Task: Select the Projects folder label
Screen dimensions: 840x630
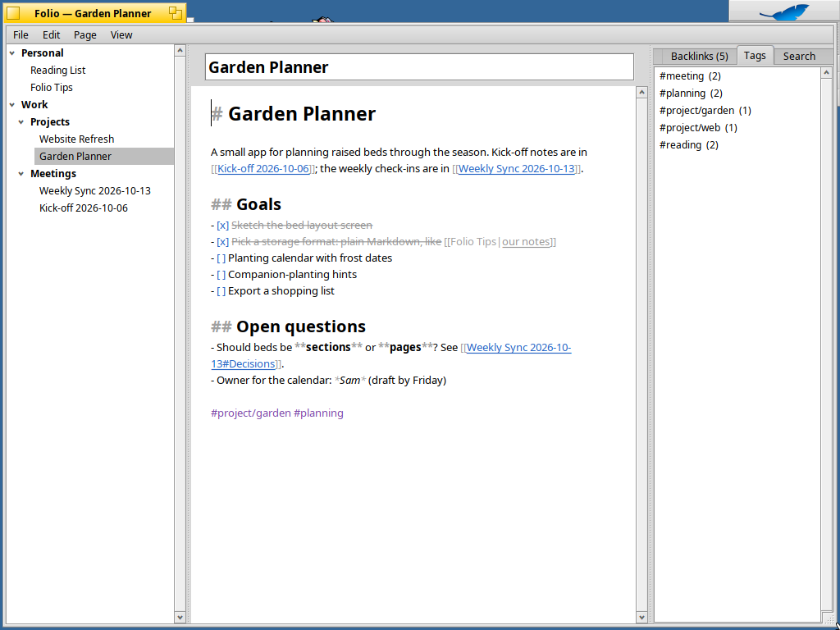Action: coord(50,121)
